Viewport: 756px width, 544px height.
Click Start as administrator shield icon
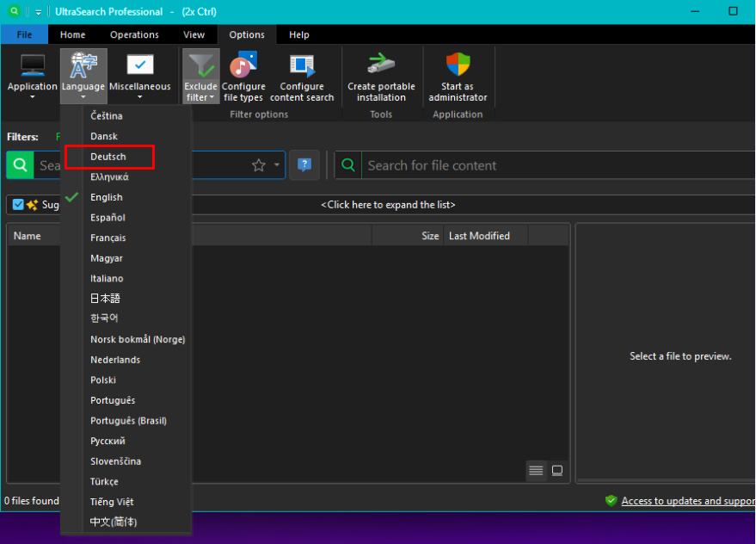pos(458,66)
